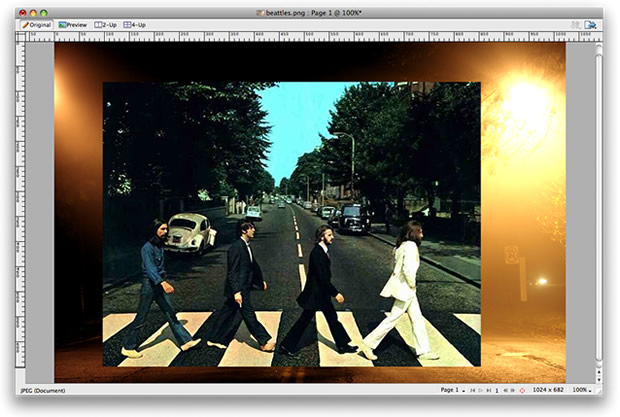Click the horizontal ruler at the top
The height and width of the screenshot is (417, 620).
tap(300, 36)
